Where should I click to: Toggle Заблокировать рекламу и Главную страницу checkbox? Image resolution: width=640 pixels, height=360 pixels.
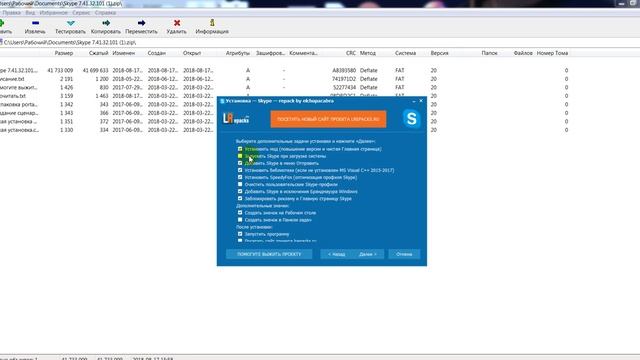click(x=240, y=198)
